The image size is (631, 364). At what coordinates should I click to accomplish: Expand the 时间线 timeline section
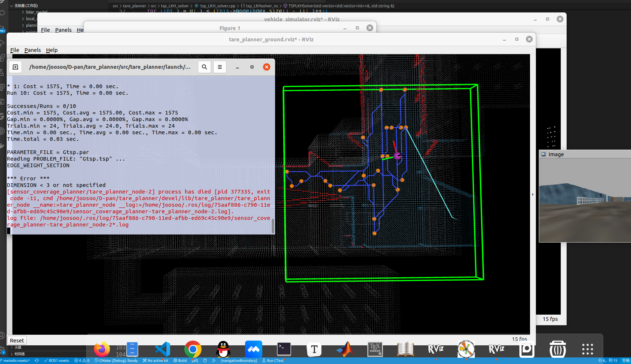[19, 354]
